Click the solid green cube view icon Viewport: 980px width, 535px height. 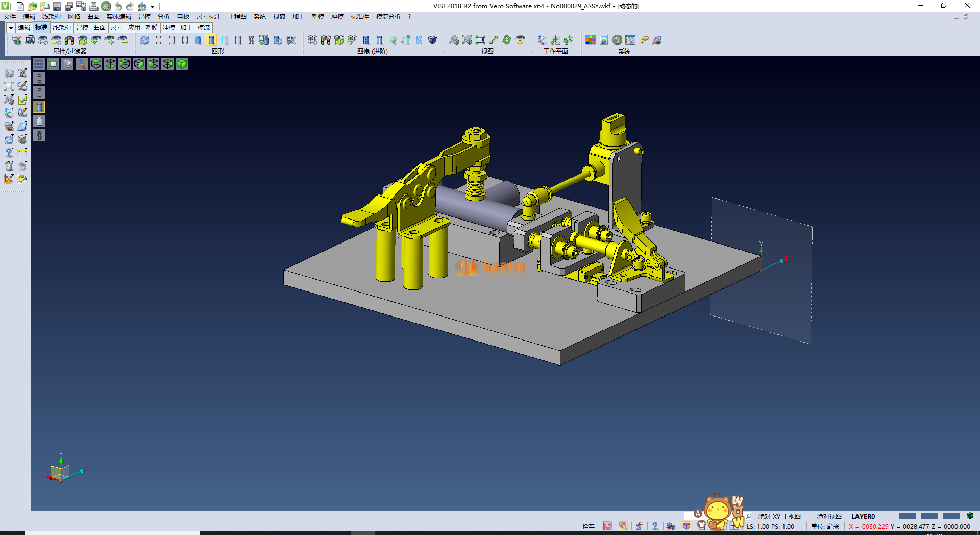point(182,64)
